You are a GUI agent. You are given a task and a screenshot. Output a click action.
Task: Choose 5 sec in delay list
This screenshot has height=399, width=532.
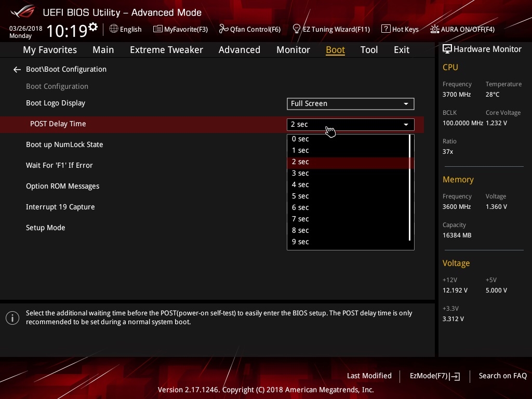349,196
